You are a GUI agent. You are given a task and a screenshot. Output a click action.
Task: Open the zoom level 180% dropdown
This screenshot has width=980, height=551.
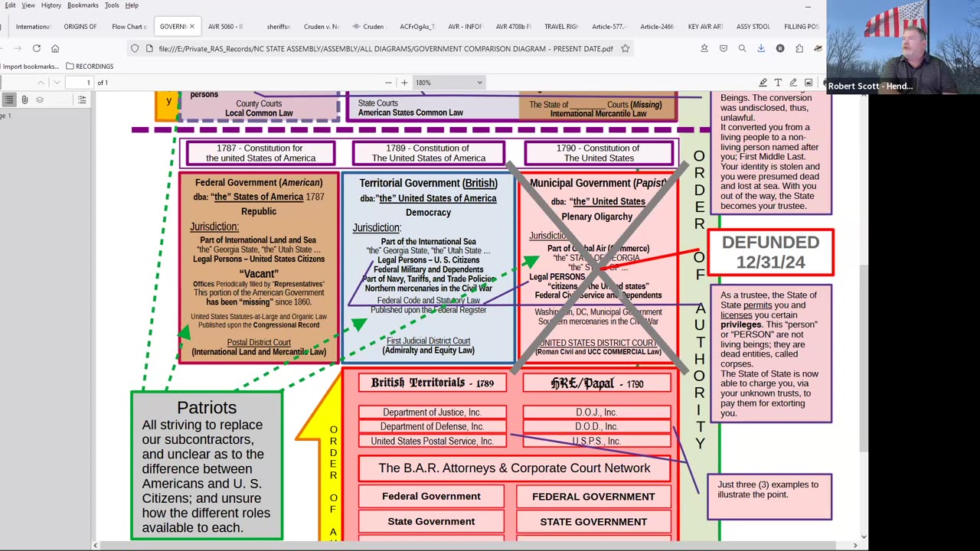pos(449,83)
